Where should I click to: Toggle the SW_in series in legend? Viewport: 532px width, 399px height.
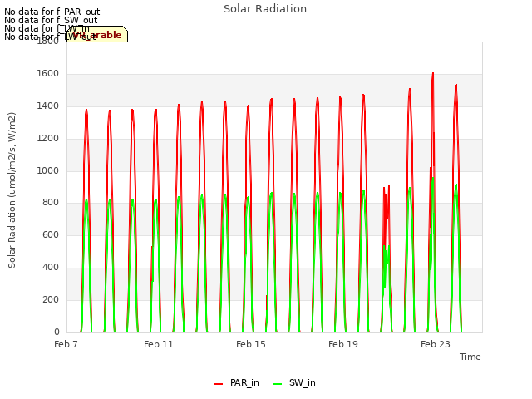pyautogui.click(x=294, y=382)
